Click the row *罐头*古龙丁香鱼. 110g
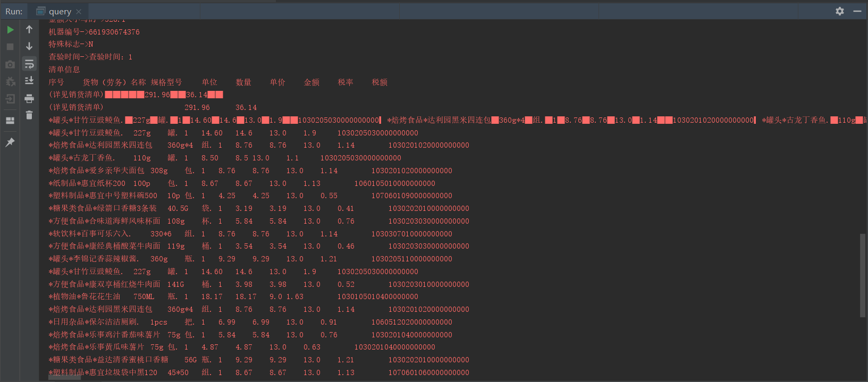The height and width of the screenshot is (382, 868). pos(225,158)
